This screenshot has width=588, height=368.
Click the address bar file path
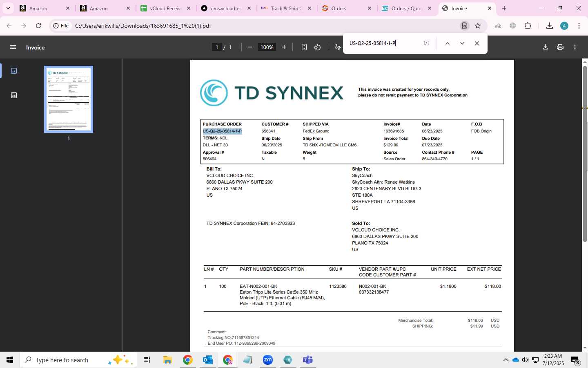coord(143,26)
